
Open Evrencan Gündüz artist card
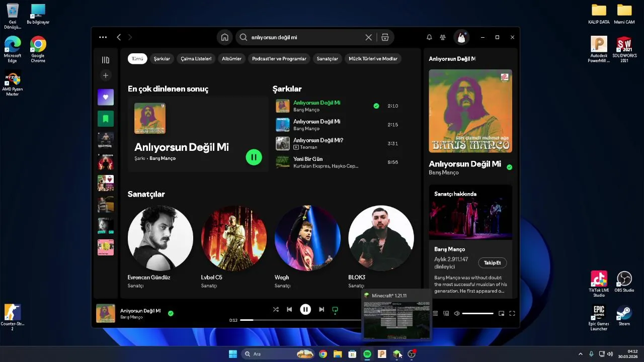(160, 247)
